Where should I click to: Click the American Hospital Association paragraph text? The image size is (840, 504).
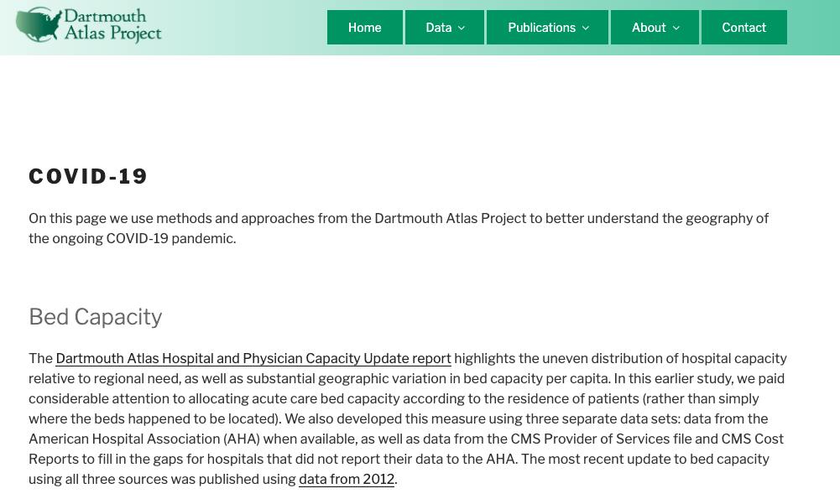coord(408,418)
